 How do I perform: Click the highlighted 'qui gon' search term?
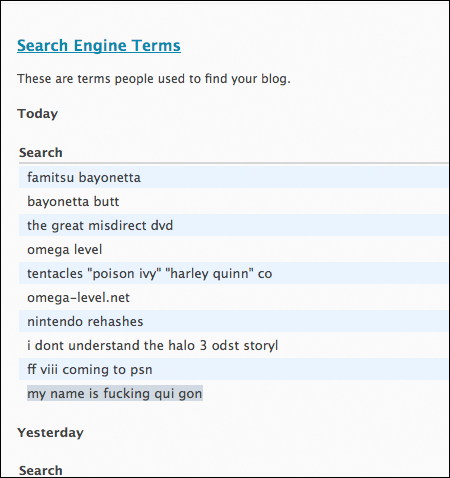[115, 394]
